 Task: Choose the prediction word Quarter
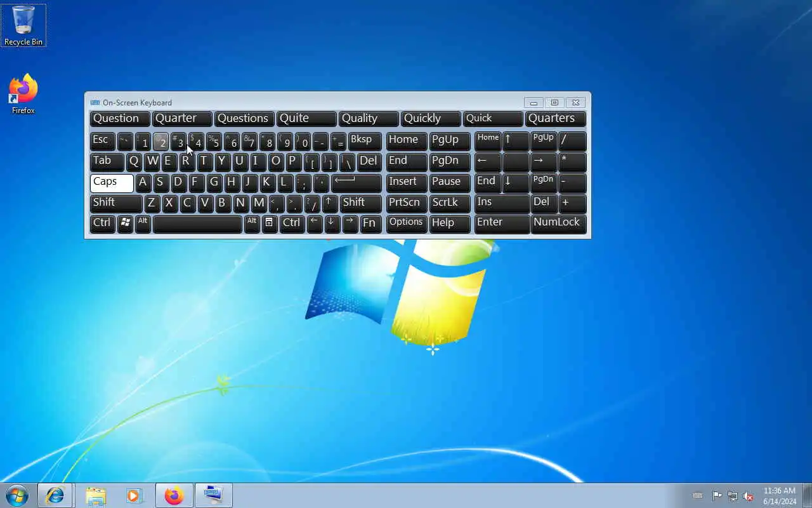point(182,119)
